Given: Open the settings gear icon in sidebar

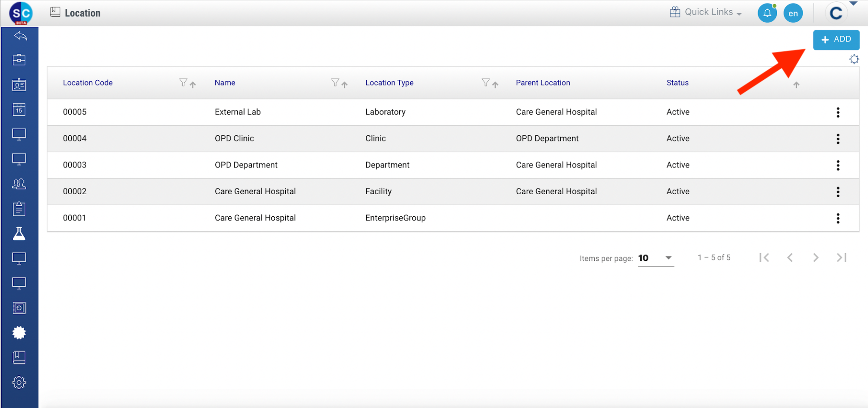Looking at the screenshot, I should [x=19, y=383].
